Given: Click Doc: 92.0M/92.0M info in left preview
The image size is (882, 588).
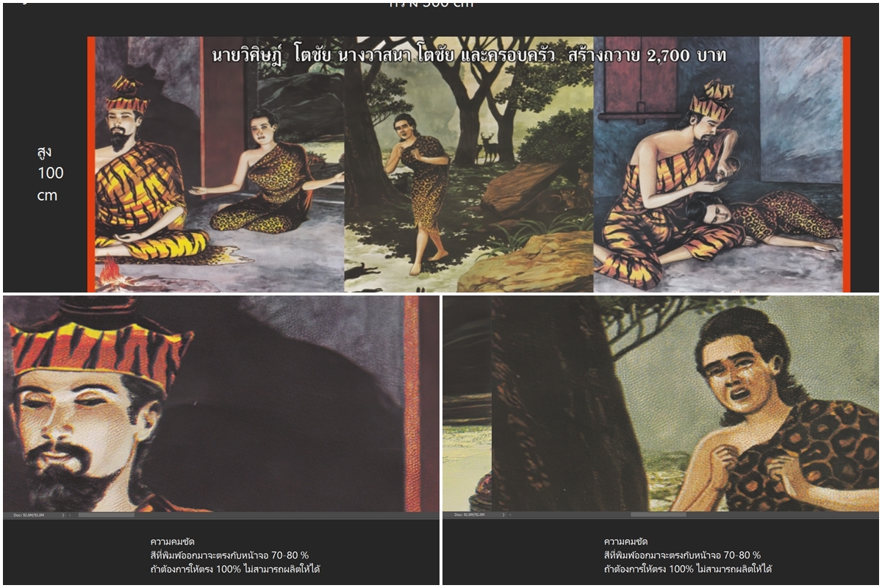Looking at the screenshot, I should 29,515.
